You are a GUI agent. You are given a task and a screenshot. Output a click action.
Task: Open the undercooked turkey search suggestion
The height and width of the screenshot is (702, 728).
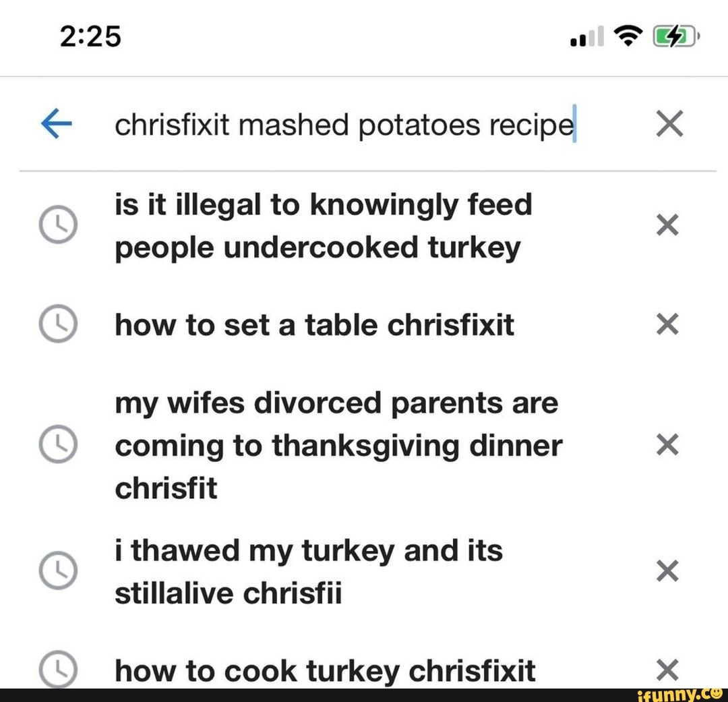click(324, 225)
